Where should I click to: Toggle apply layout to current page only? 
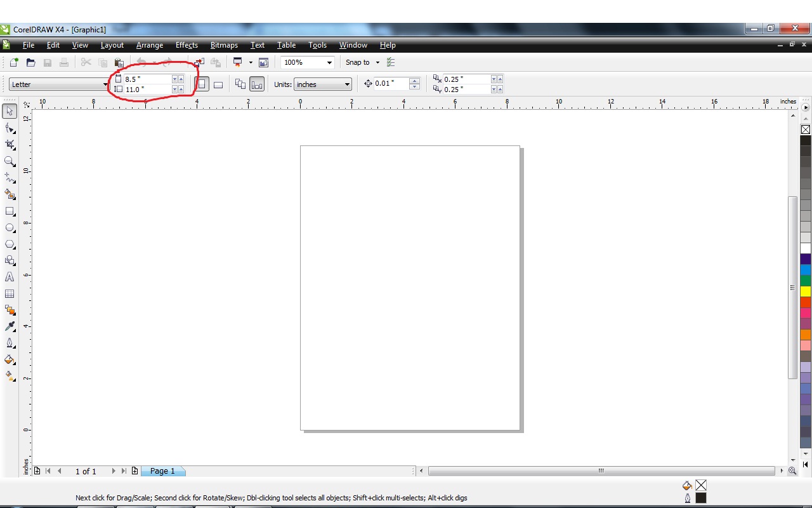pos(257,84)
